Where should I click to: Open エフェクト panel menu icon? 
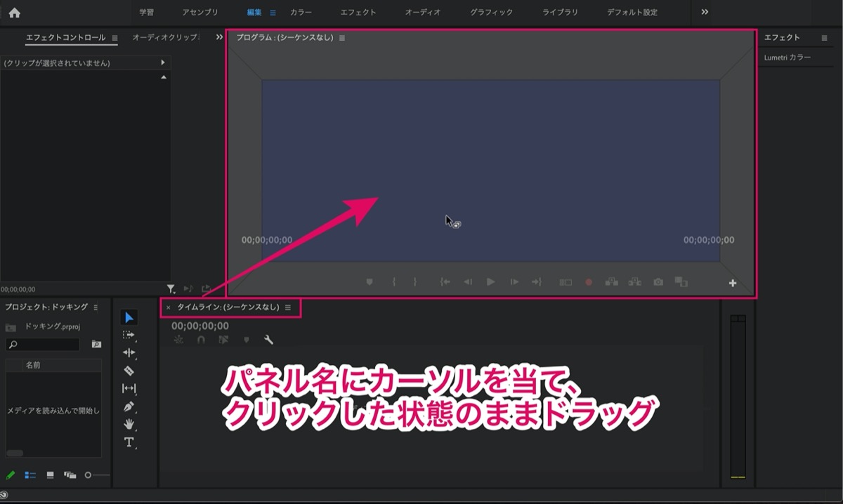tap(825, 37)
